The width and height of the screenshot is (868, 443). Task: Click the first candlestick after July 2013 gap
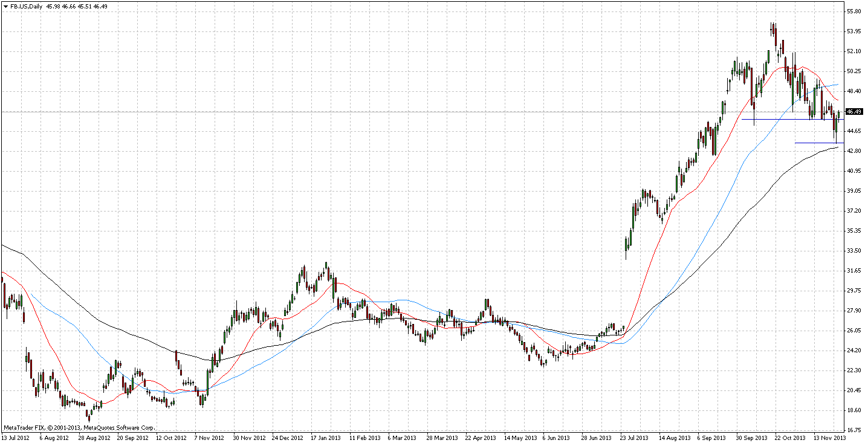click(626, 247)
